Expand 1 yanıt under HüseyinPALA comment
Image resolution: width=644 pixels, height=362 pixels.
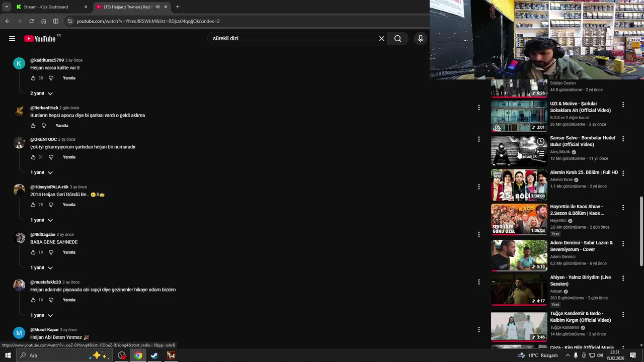click(41, 220)
